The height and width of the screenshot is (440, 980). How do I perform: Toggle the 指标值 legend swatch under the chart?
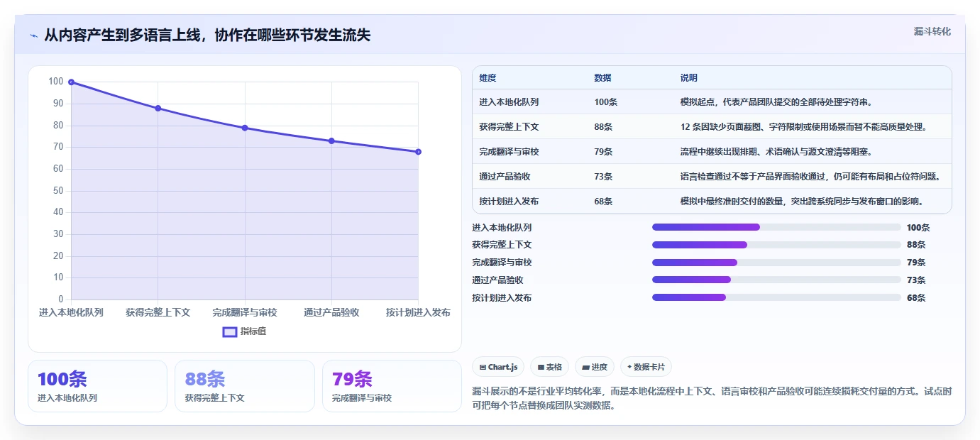pyautogui.click(x=230, y=331)
